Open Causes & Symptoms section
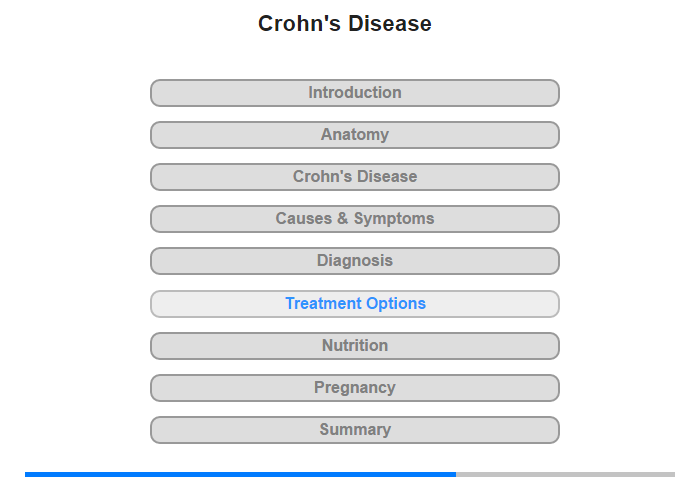This screenshot has width=700, height=480. [x=354, y=219]
